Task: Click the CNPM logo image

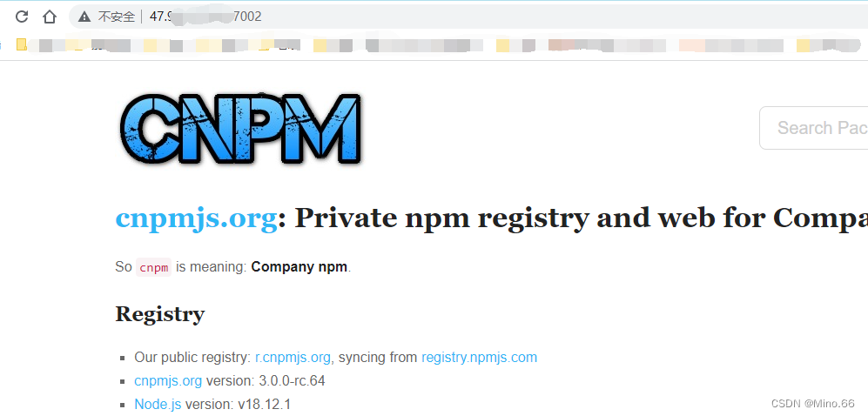Action: (241, 128)
